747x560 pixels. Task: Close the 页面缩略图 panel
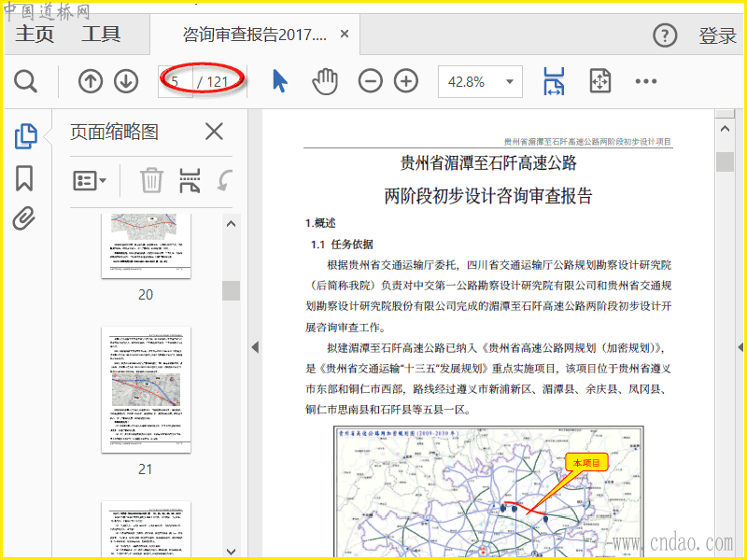[x=214, y=132]
